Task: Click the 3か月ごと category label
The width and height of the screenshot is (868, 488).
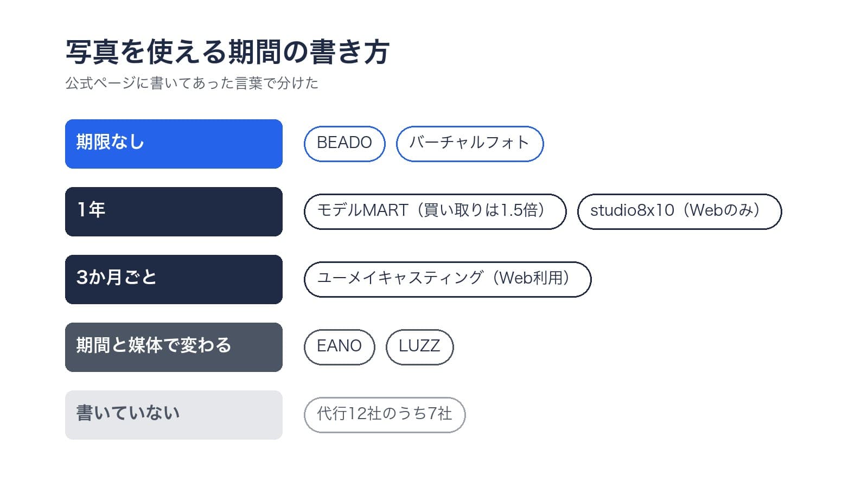Action: point(174,279)
